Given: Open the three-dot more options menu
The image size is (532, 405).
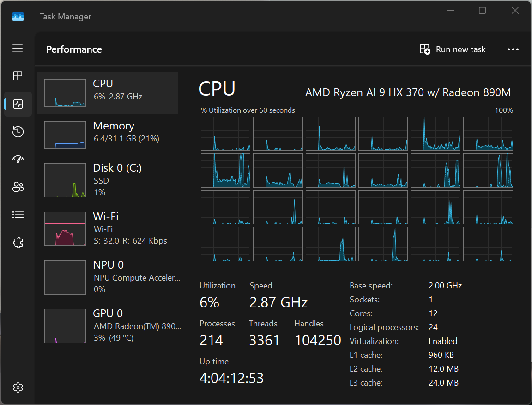Looking at the screenshot, I should coord(513,49).
